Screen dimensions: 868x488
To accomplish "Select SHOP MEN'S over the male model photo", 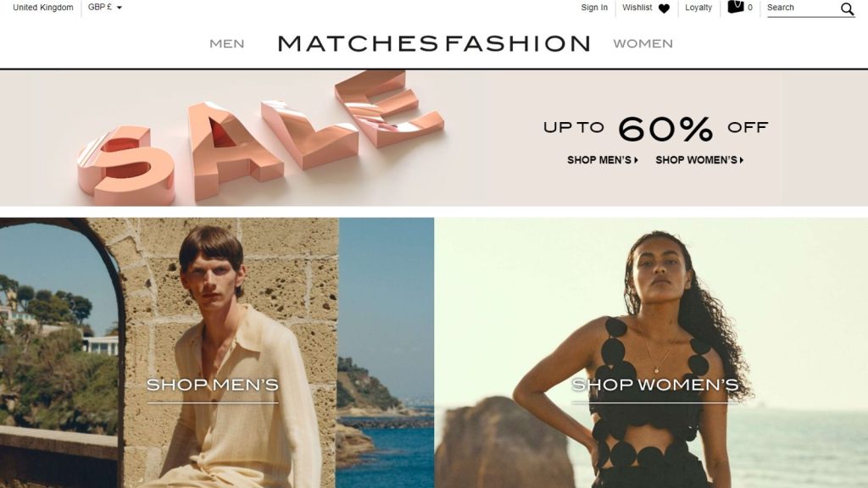I will pos(213,385).
